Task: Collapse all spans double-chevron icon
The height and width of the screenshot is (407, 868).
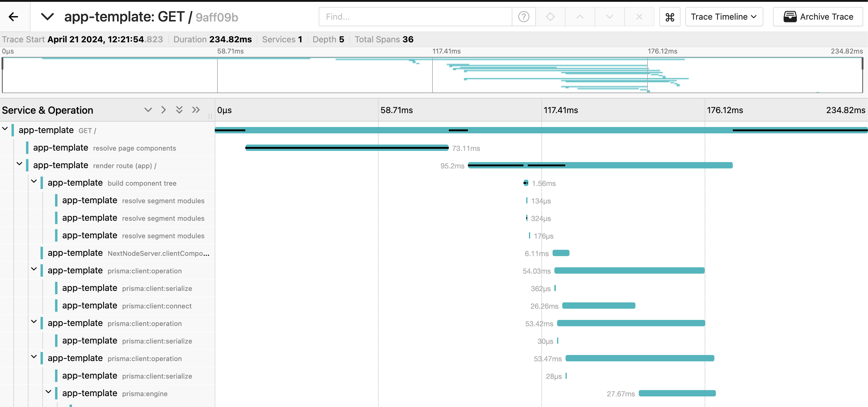Action: click(x=179, y=110)
